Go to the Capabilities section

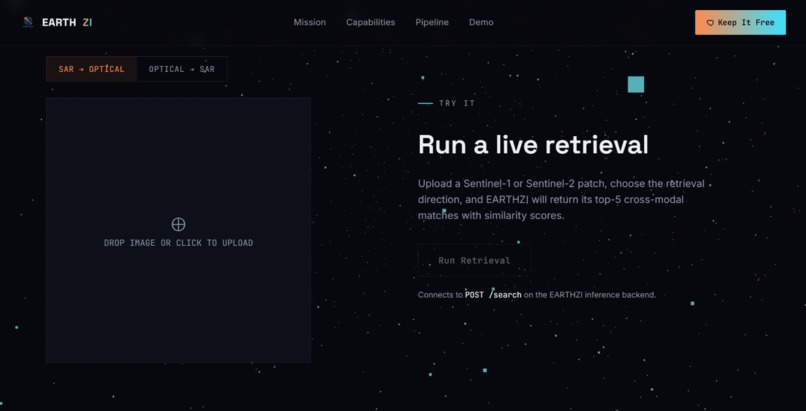[x=371, y=23]
